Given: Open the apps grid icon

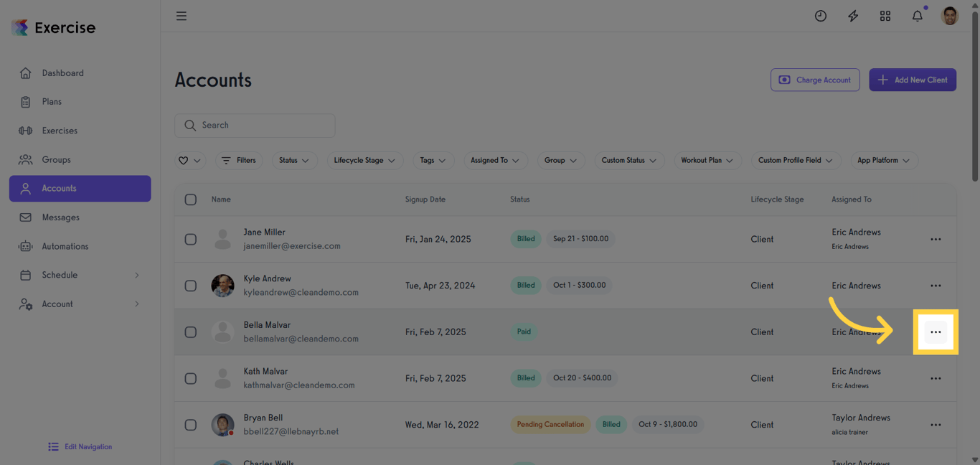Looking at the screenshot, I should [885, 16].
